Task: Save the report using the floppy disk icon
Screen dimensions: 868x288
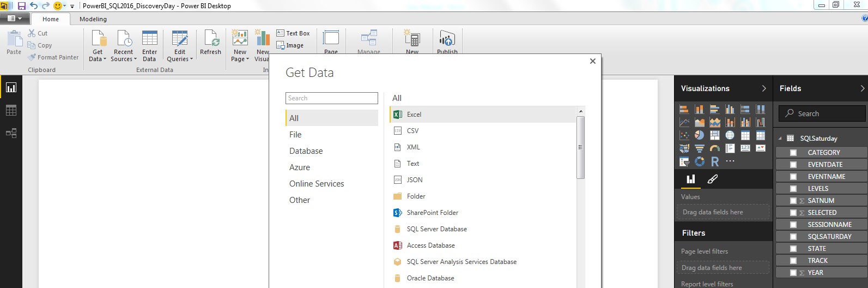Action: point(22,6)
